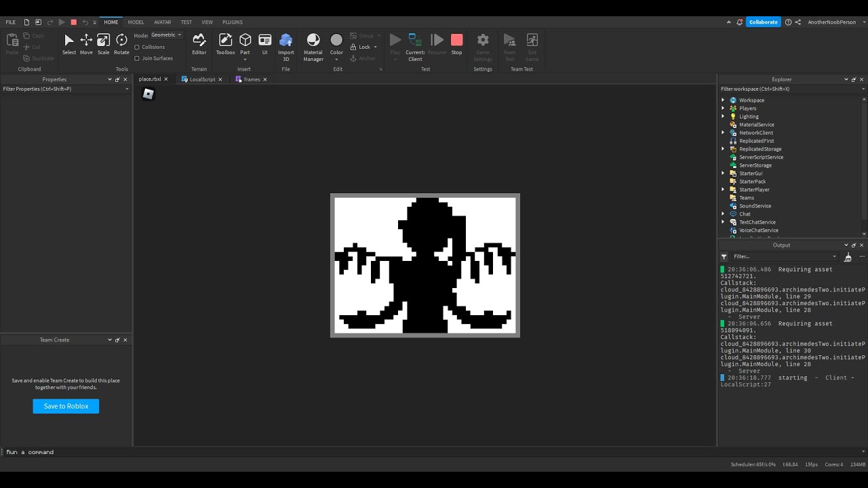The width and height of the screenshot is (868, 488).
Task: Click the Output filter funnel icon
Action: coord(724,257)
